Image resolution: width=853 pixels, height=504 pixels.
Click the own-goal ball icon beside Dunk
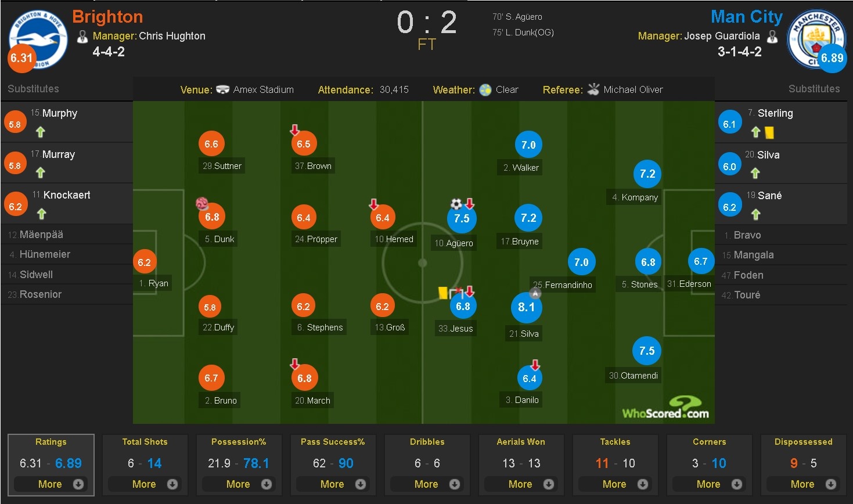coord(202,204)
